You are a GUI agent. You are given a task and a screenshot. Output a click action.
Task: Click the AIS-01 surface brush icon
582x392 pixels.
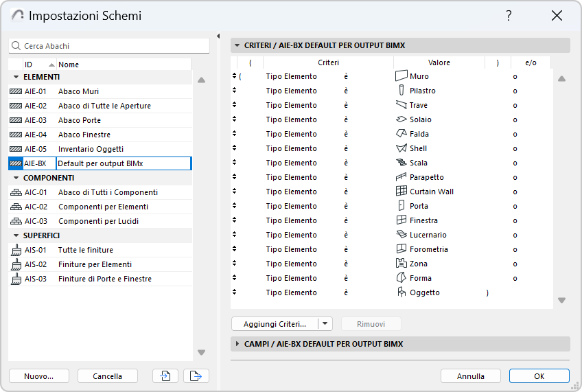16,250
